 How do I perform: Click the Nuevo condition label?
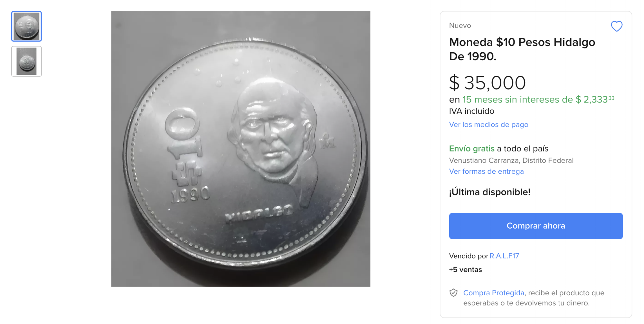[460, 25]
